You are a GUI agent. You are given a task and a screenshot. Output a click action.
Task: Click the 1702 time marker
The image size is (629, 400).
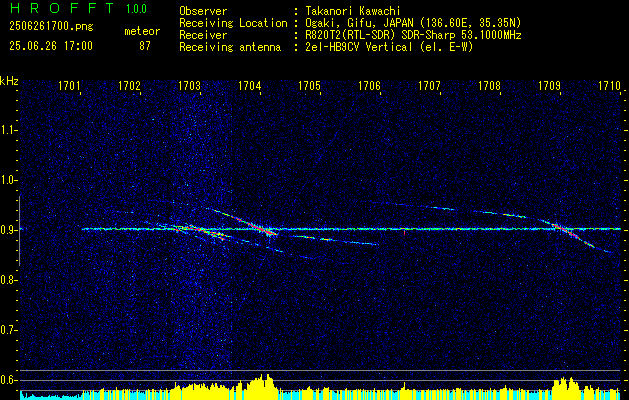tap(130, 85)
